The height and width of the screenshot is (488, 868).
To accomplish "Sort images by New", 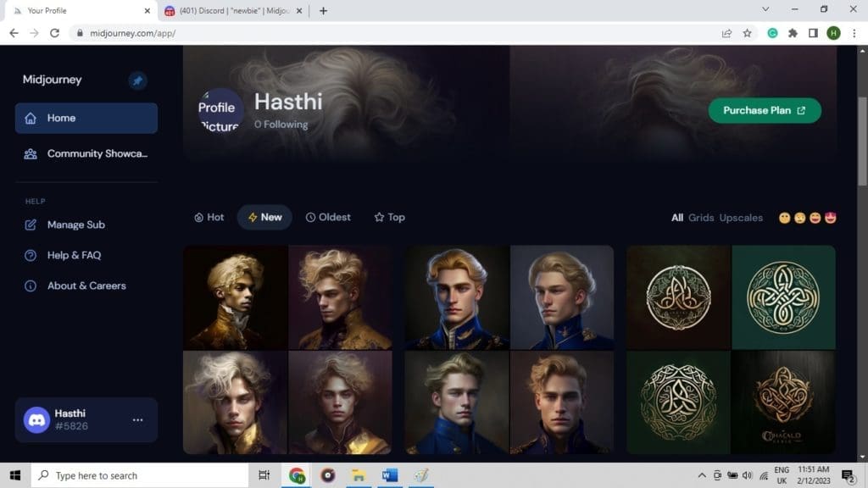I will [265, 218].
